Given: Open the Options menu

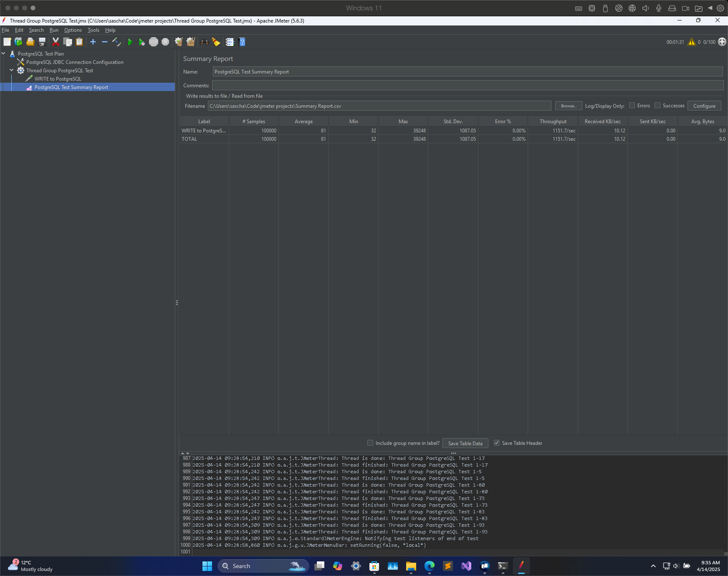Looking at the screenshot, I should 73,30.
